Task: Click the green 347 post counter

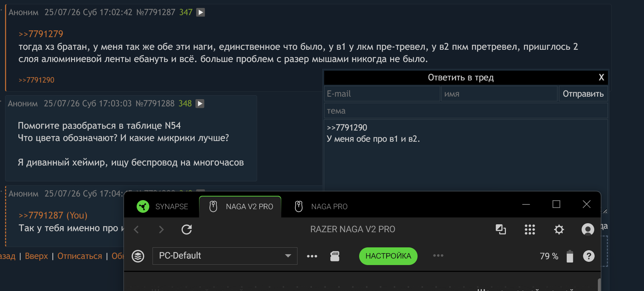Action: (x=186, y=12)
